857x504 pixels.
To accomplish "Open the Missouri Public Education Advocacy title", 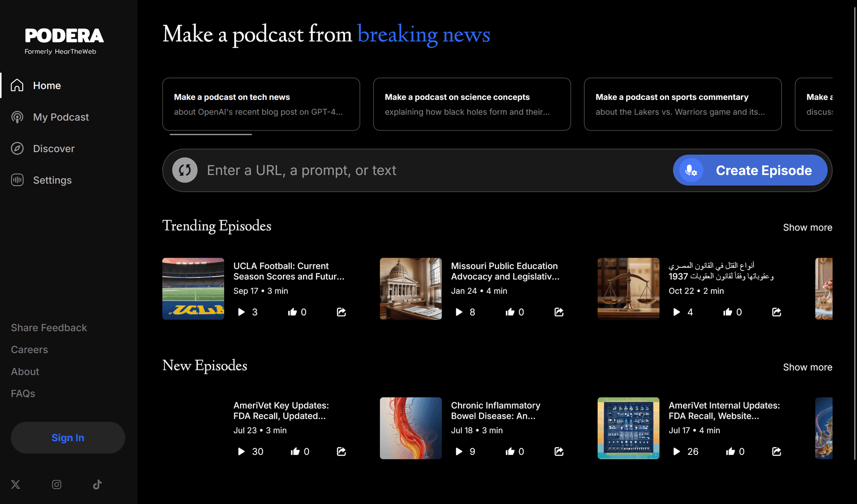I will [x=505, y=271].
